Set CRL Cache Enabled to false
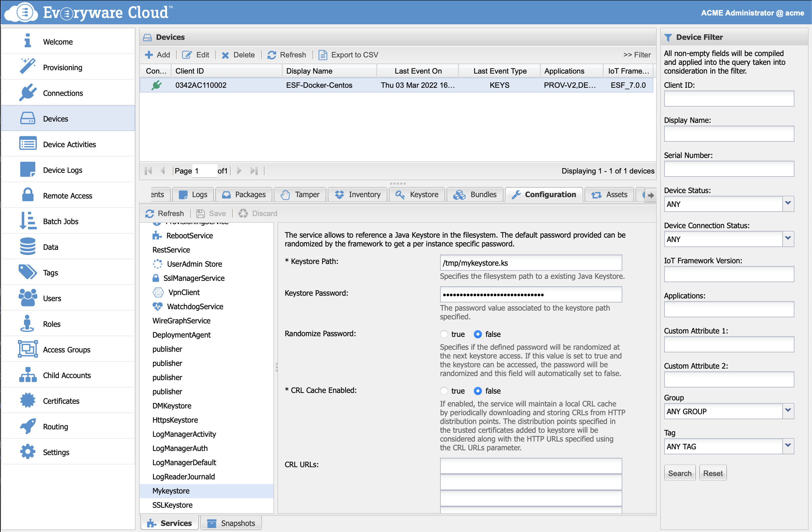The image size is (812, 532). 478,391
